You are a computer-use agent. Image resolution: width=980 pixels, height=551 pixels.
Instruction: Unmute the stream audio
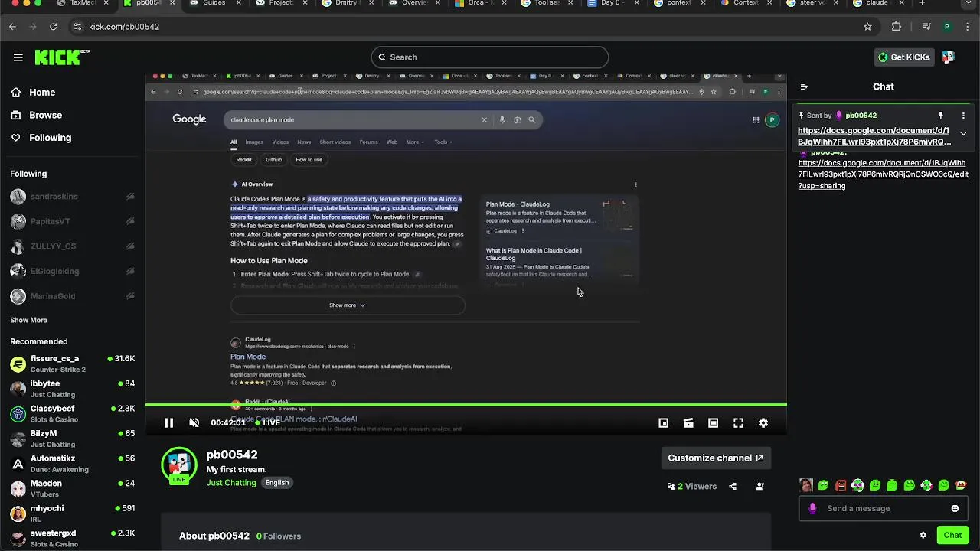[194, 422]
